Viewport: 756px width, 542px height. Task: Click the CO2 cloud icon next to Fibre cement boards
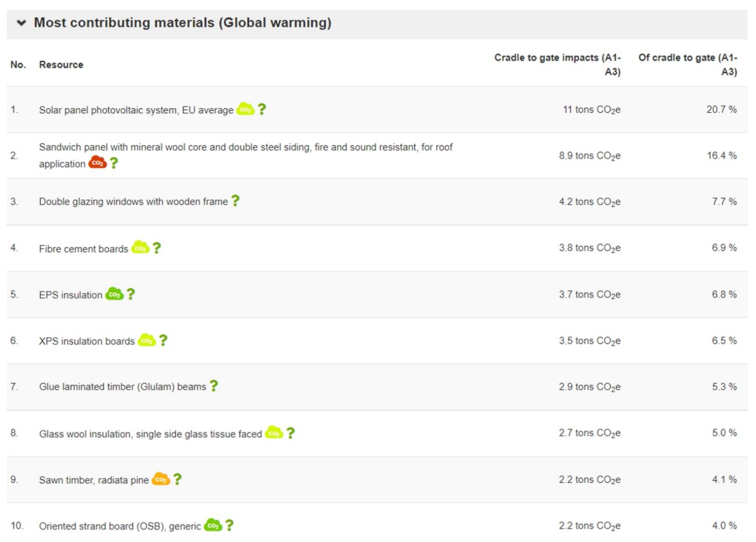[x=140, y=247]
